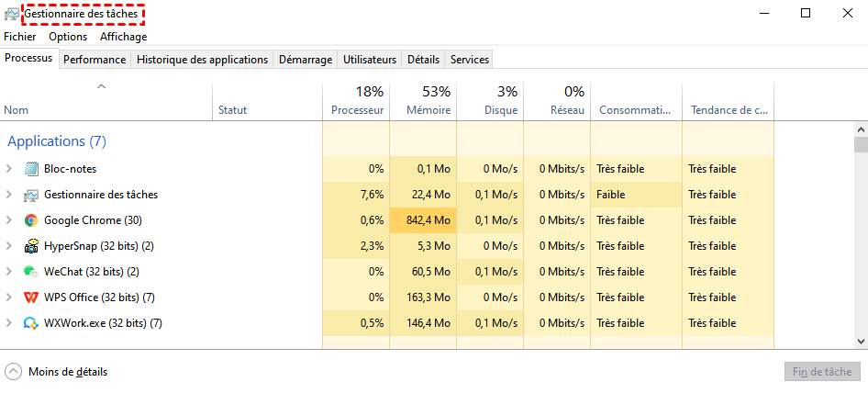Click the Bloc-notes notepad icon
This screenshot has height=393, width=868.
[x=31, y=169]
